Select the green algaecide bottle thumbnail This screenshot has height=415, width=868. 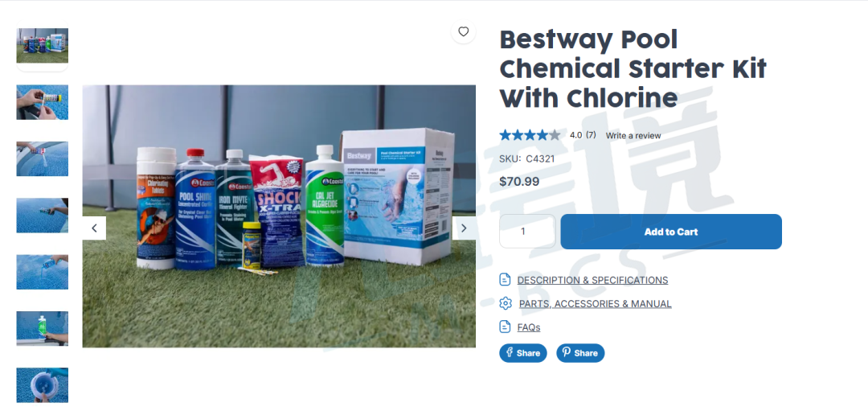[42, 328]
